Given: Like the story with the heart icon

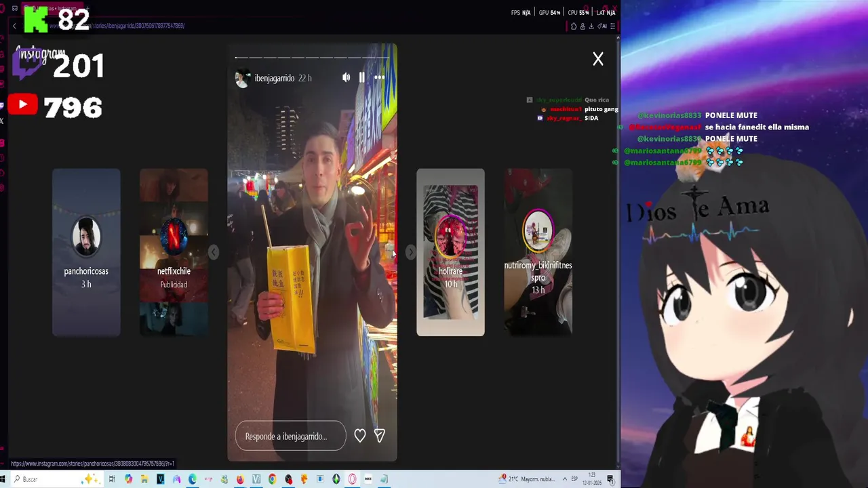Looking at the screenshot, I should [x=360, y=436].
